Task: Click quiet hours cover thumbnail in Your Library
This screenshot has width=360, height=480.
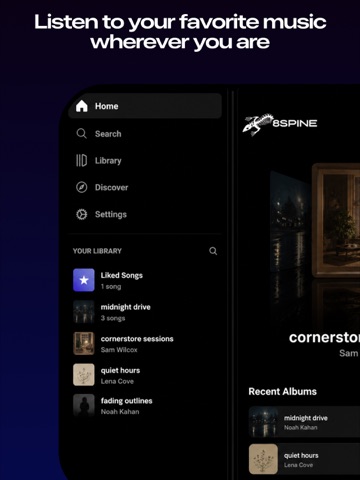Action: pos(84,375)
